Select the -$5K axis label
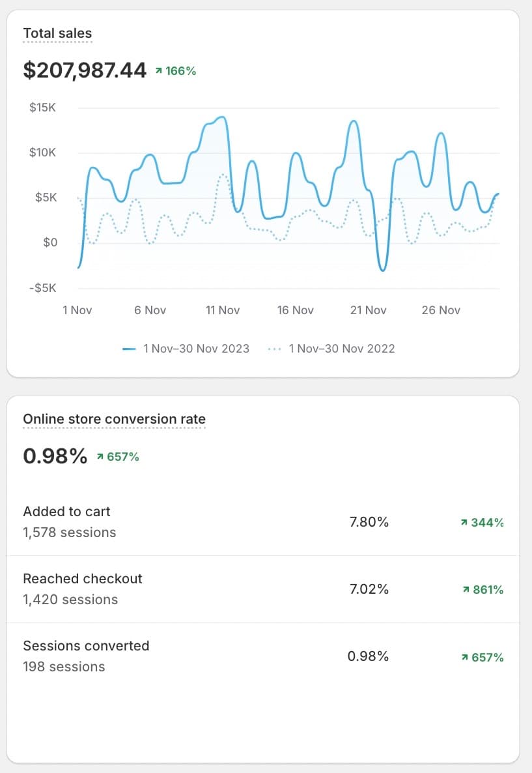The width and height of the screenshot is (532, 773). click(x=43, y=288)
